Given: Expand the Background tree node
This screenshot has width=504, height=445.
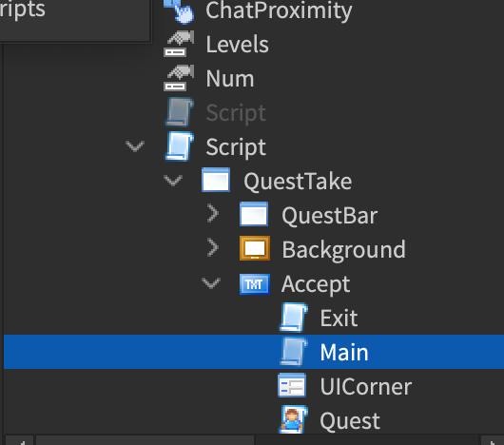Looking at the screenshot, I should 213,247.
